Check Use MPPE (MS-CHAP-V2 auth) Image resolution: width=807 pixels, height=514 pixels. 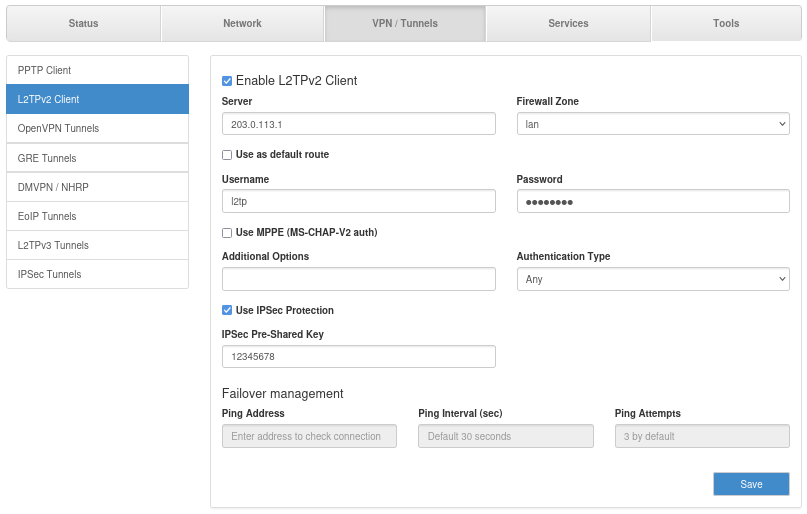(x=227, y=233)
